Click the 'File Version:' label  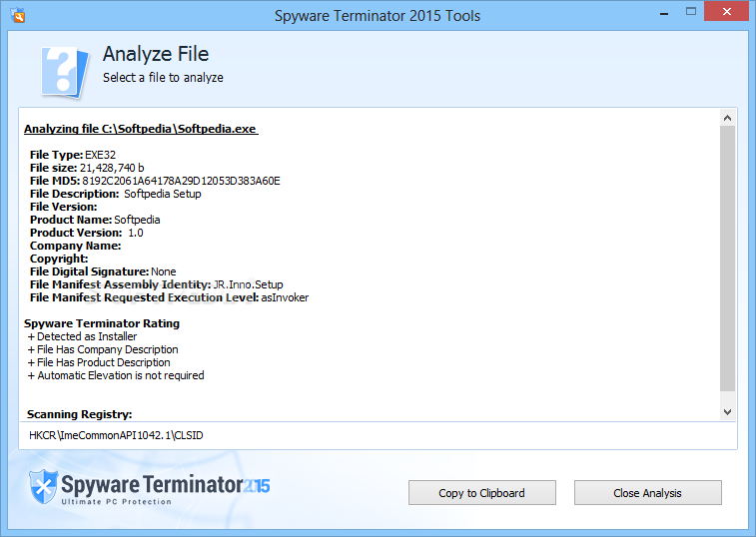64,207
